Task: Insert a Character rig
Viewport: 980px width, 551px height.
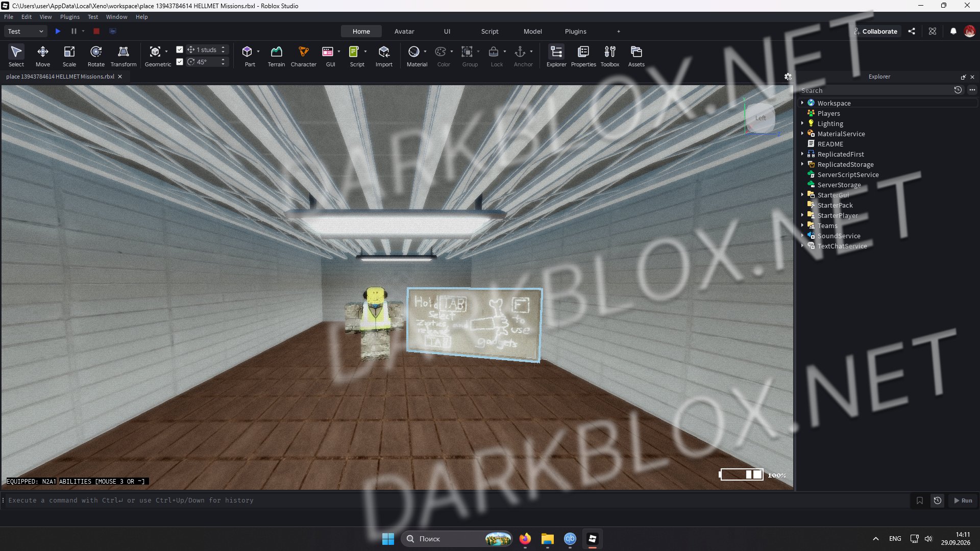Action: [304, 56]
